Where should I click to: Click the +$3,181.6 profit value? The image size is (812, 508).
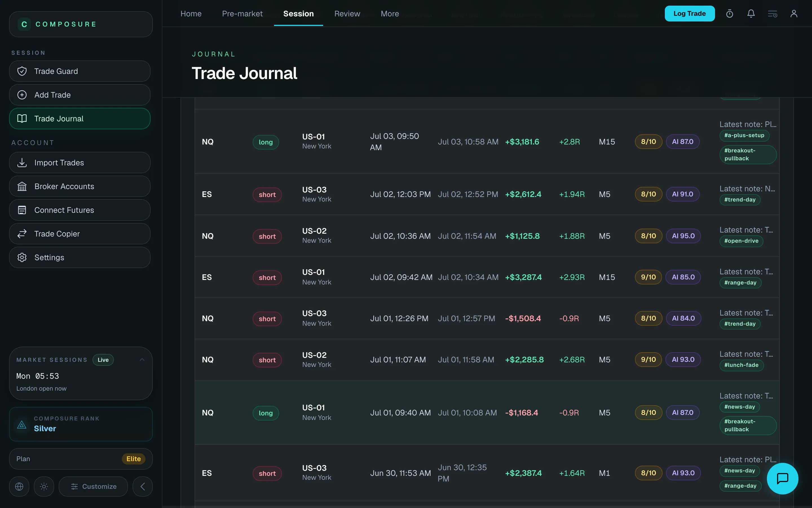(x=522, y=142)
